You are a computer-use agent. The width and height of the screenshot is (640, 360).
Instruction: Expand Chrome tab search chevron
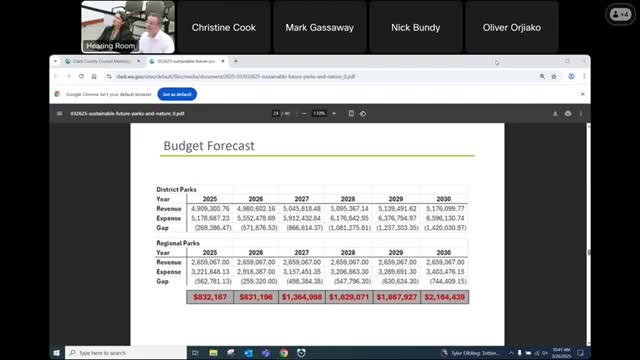pos(56,61)
